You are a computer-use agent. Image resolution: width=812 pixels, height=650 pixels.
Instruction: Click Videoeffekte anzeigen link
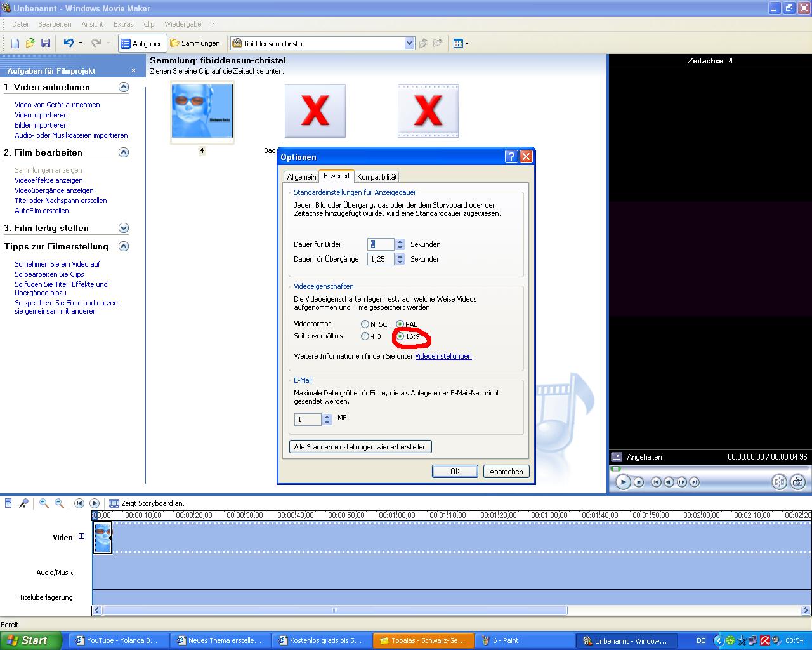click(x=49, y=180)
